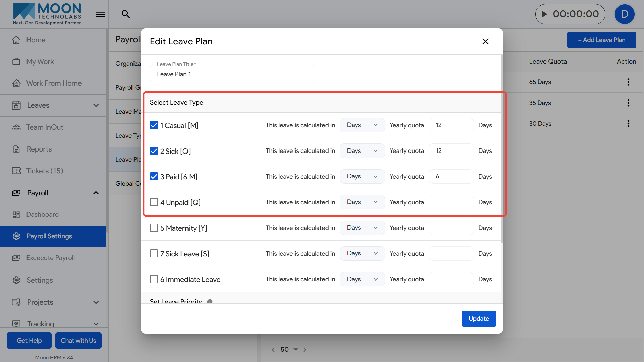Expand the Leaves sidebar section

point(96,105)
